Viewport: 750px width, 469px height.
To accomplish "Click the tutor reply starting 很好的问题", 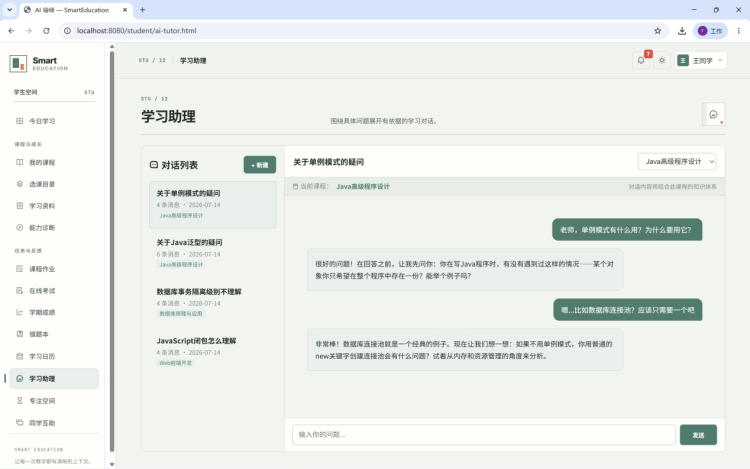I will coord(465,270).
